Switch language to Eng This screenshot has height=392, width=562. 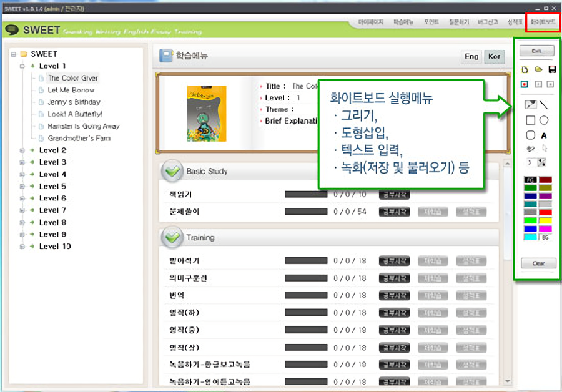pos(471,57)
